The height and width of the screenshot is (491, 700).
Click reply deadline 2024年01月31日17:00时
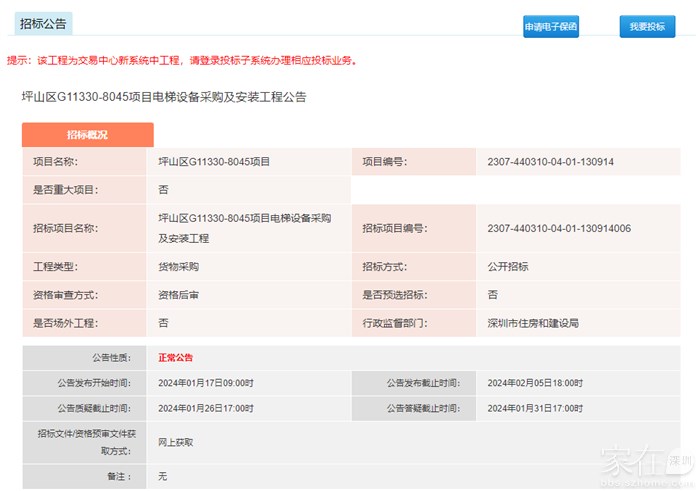535,408
